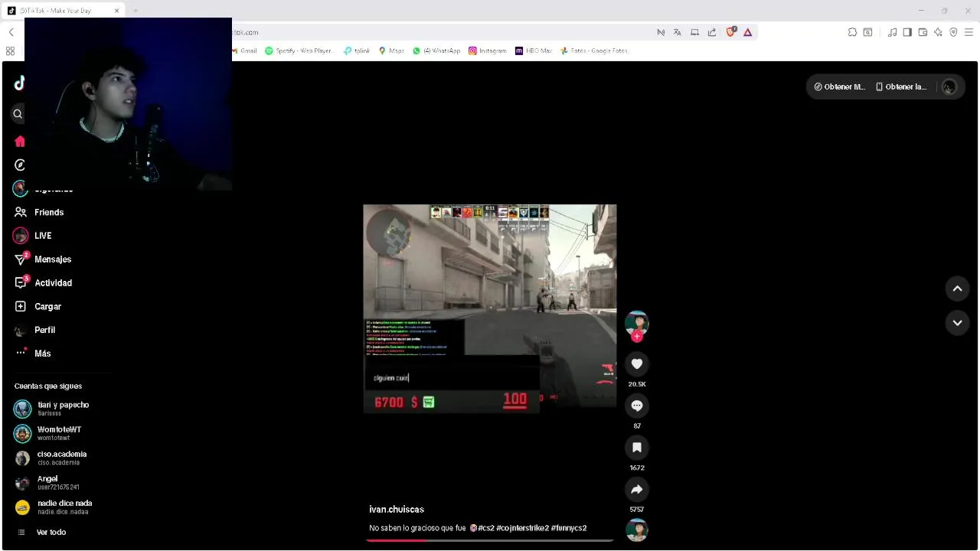Open the Brave Rewards triangle icon
The image size is (980, 551).
click(748, 32)
